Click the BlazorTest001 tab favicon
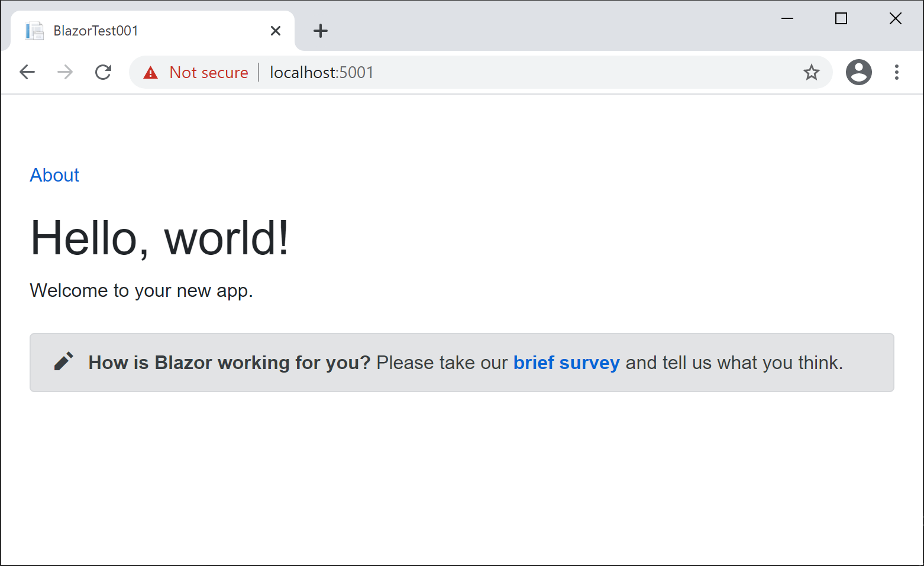The width and height of the screenshot is (924, 566). pyautogui.click(x=34, y=31)
